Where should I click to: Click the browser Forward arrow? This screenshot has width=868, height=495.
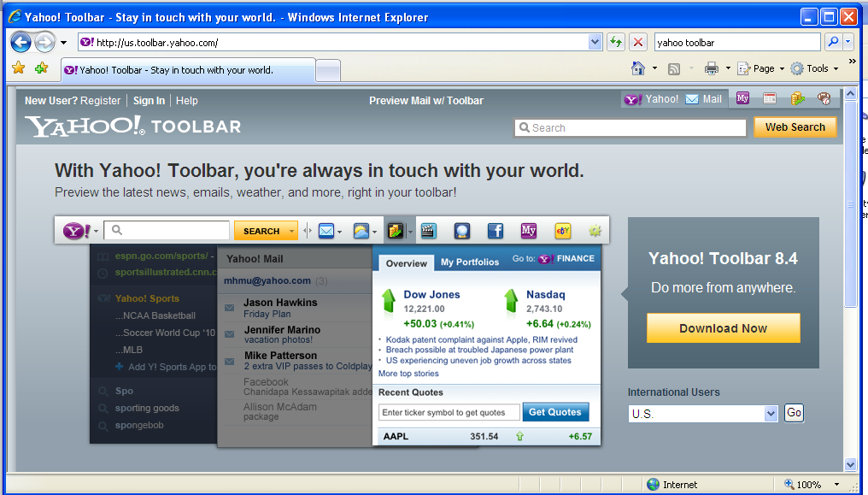click(x=44, y=42)
